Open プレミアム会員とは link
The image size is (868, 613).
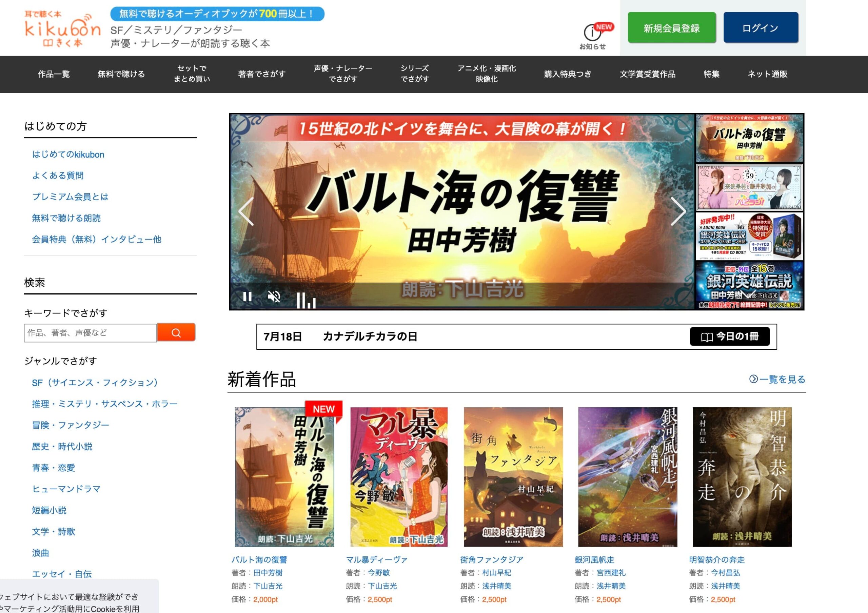point(70,197)
